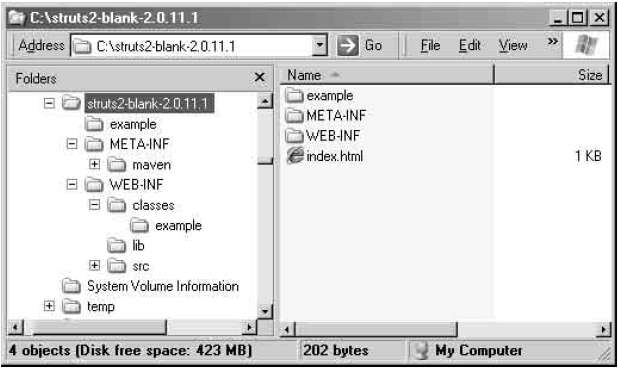
Task: Expand the src tree node
Action: click(x=95, y=266)
